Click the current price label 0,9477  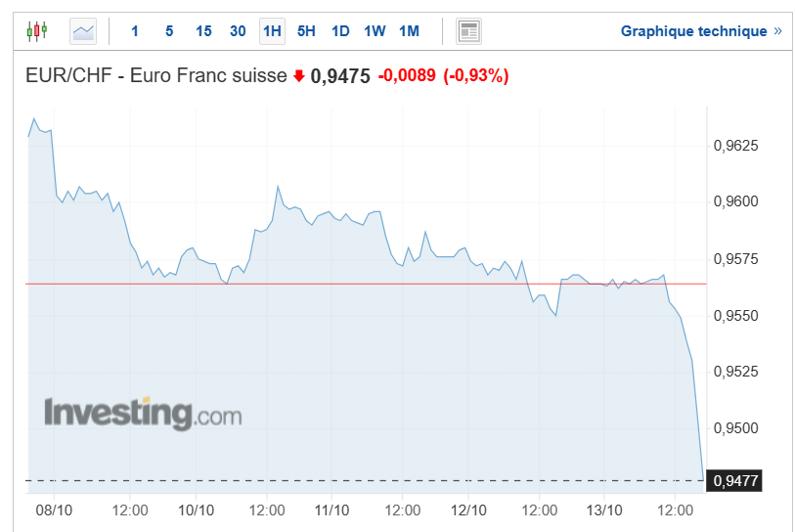point(734,480)
